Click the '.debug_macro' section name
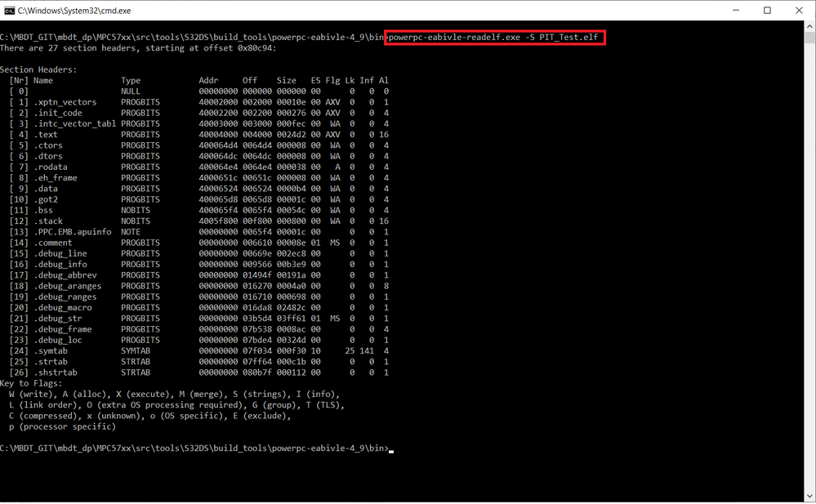 pyautogui.click(x=62, y=308)
